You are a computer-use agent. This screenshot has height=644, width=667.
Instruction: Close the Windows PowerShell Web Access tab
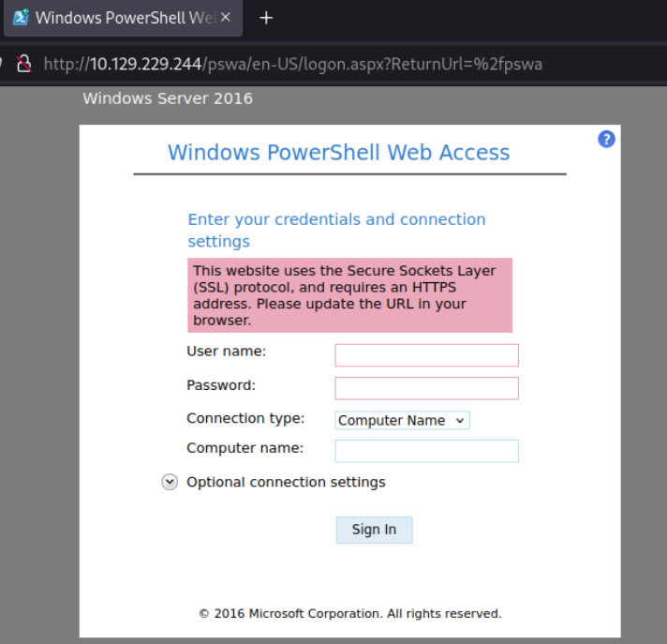point(226,18)
